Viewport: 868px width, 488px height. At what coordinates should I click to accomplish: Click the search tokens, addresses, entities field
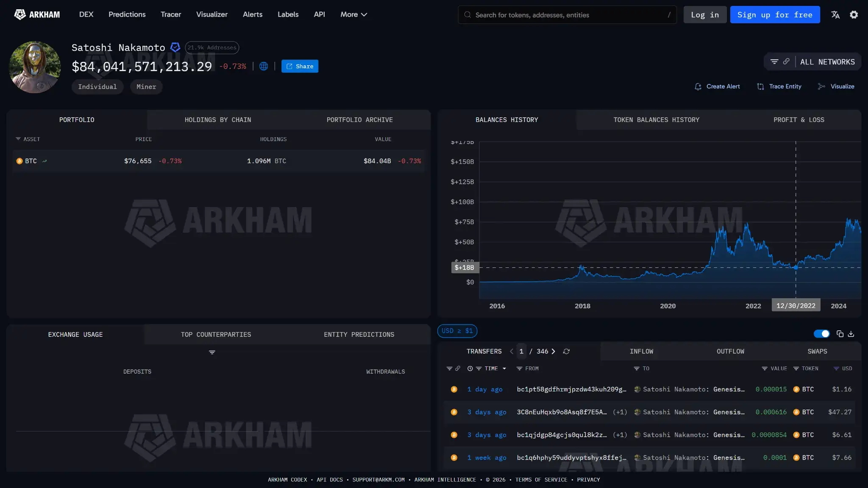(x=567, y=15)
